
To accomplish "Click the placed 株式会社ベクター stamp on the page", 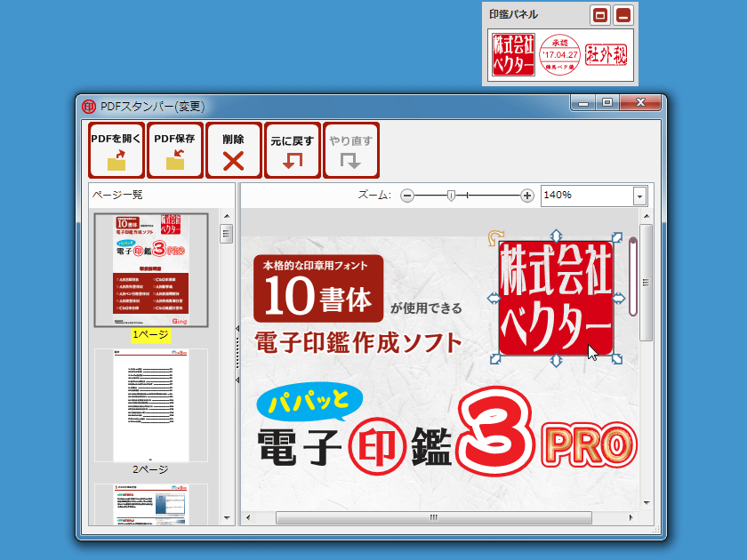I will point(556,299).
